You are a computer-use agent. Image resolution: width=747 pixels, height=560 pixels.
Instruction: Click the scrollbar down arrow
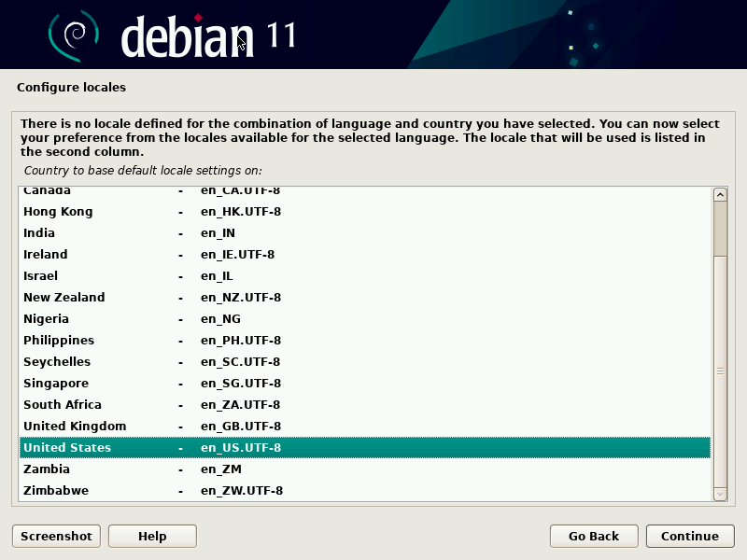point(720,493)
